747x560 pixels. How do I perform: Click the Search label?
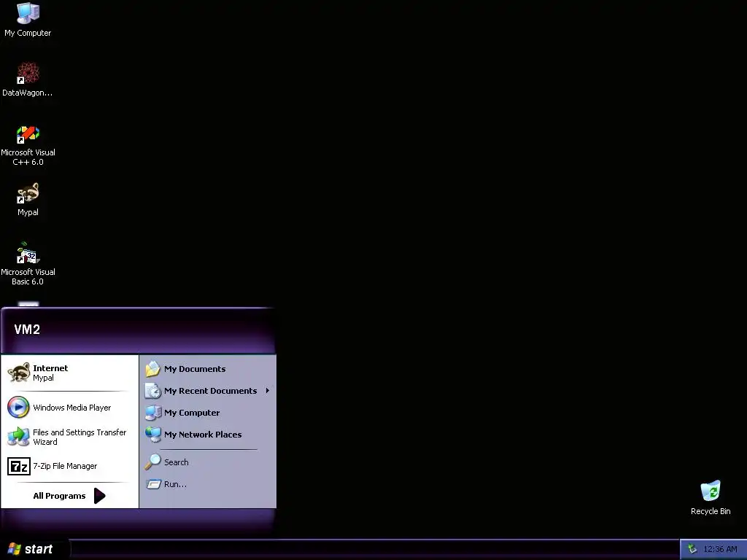click(177, 462)
